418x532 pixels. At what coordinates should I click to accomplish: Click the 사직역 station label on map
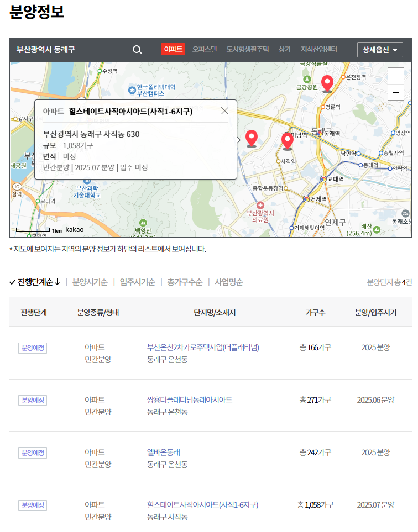pyautogui.click(x=288, y=161)
